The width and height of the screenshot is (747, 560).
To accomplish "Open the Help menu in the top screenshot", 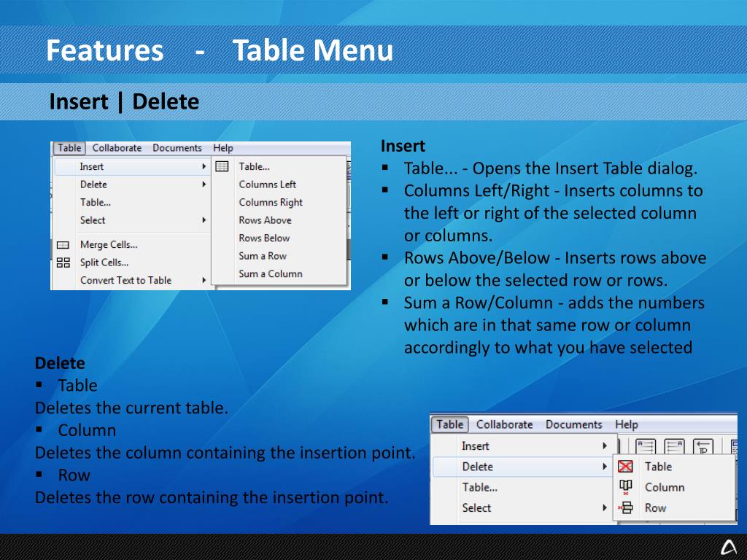I will click(223, 148).
